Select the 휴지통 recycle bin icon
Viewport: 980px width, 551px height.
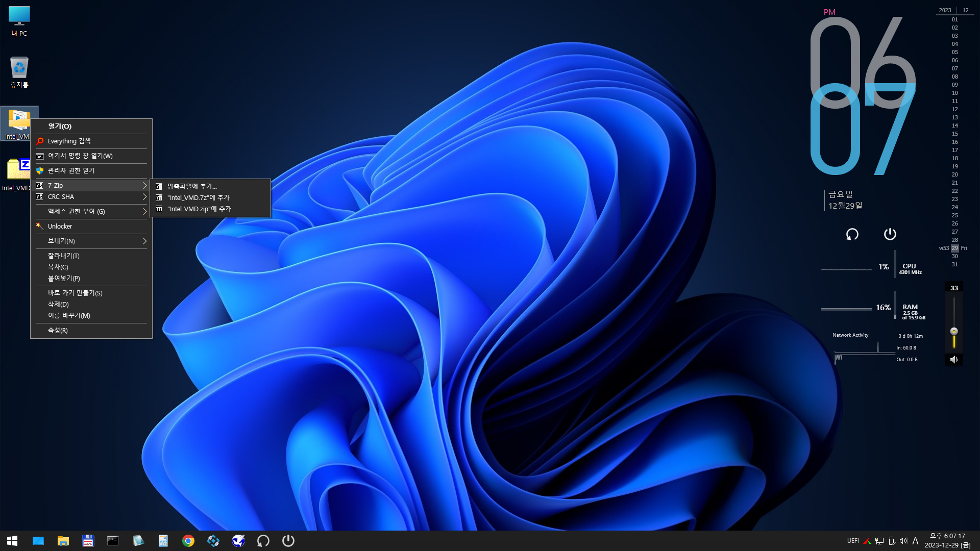(x=19, y=72)
